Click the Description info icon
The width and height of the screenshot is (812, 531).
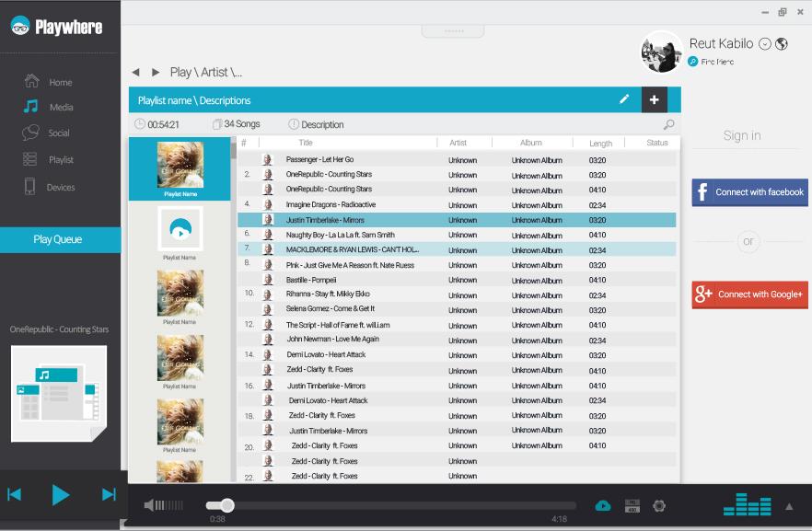294,124
